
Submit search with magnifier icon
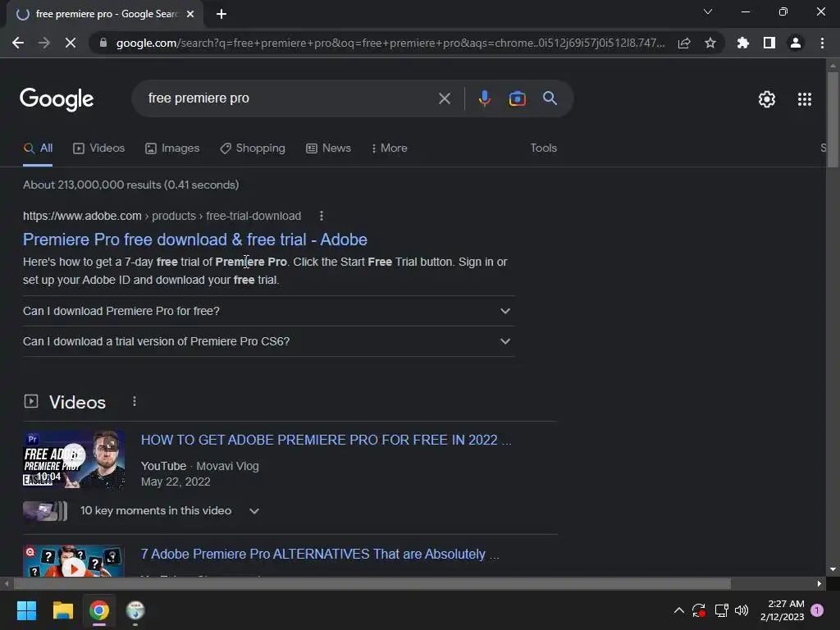tap(550, 98)
